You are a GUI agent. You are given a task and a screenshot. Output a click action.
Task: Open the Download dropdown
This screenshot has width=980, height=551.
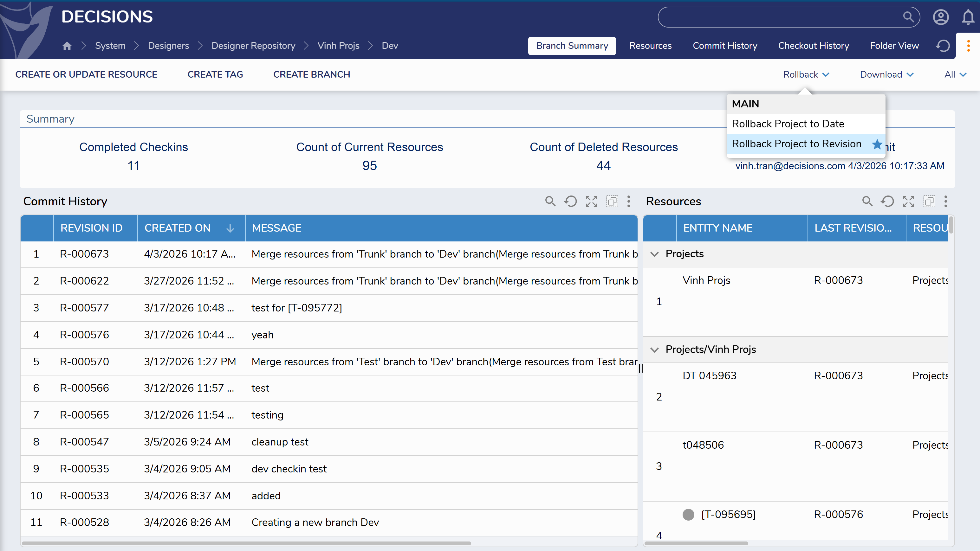click(x=886, y=74)
